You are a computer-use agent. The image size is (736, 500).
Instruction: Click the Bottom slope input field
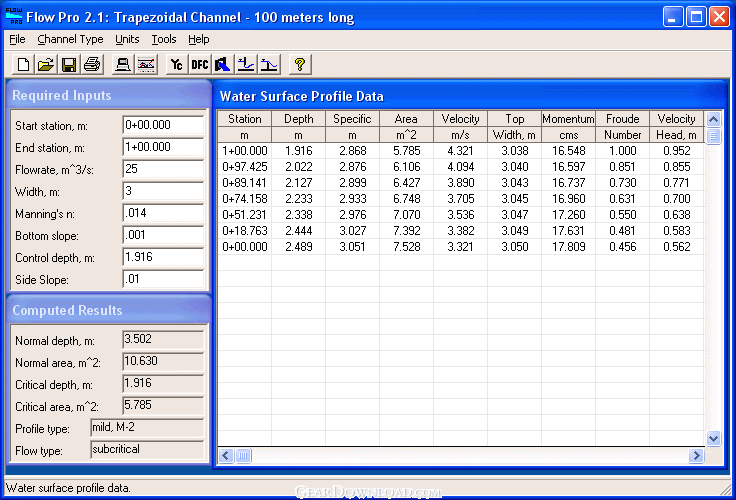(163, 235)
